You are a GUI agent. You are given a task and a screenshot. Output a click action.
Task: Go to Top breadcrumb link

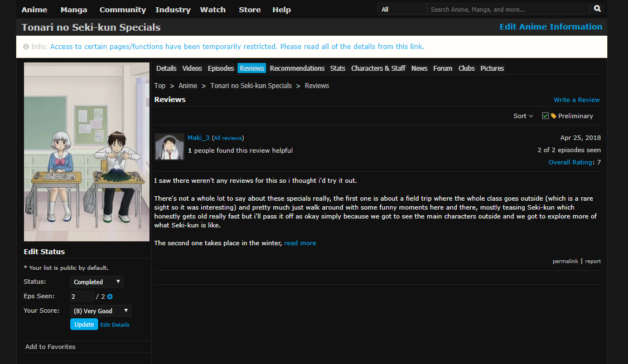coord(160,86)
